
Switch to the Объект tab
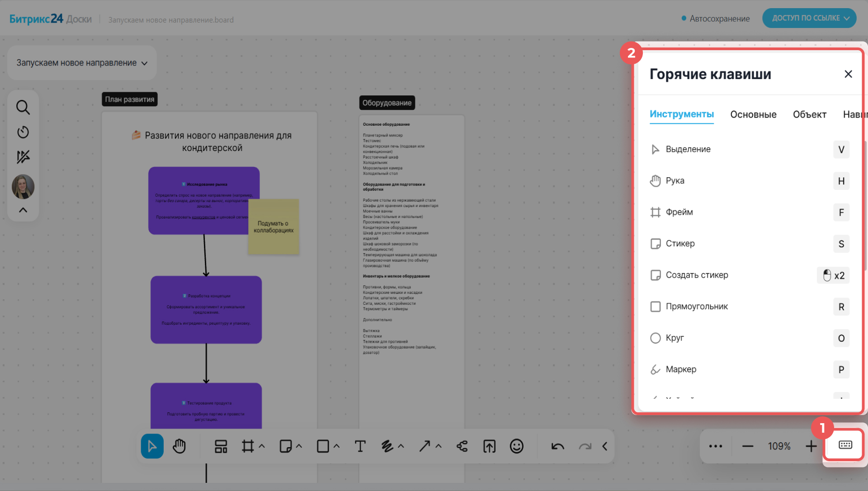[809, 114]
